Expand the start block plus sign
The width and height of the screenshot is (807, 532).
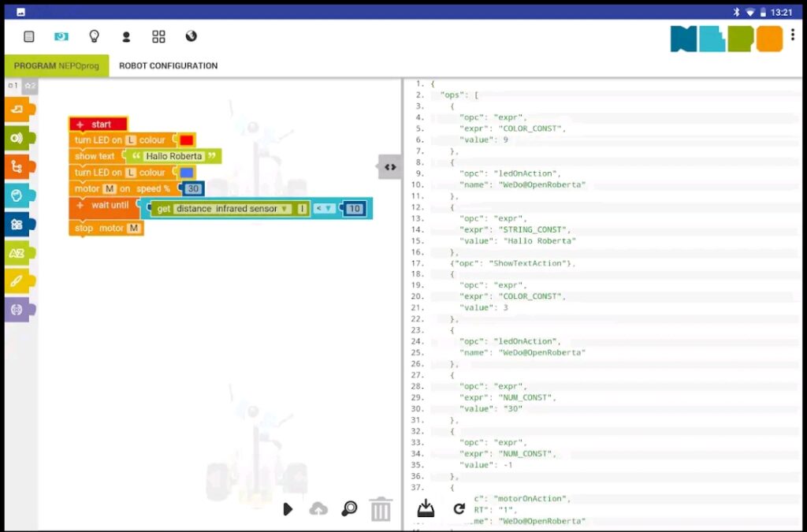[x=80, y=125]
